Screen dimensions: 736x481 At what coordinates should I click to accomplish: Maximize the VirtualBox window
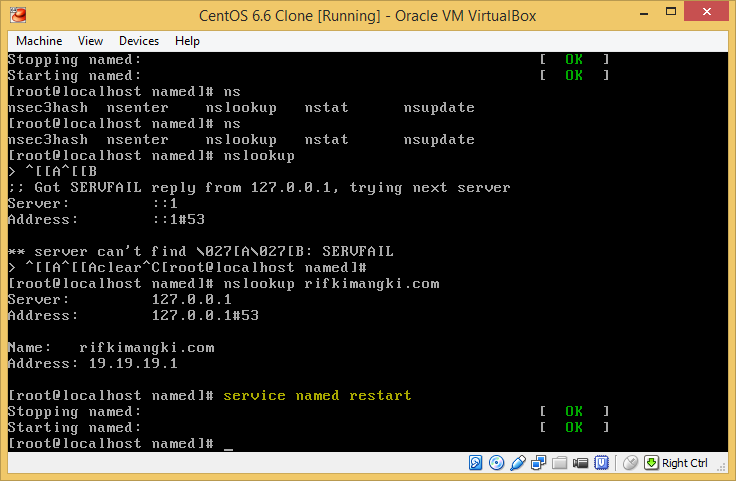pos(671,12)
